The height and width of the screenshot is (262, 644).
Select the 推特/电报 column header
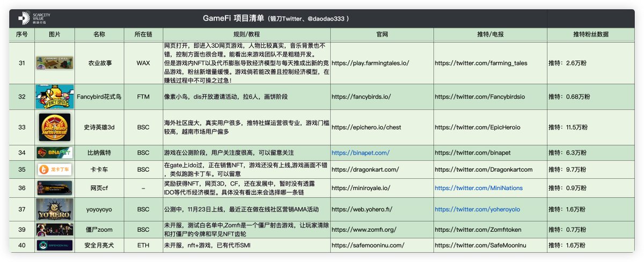tap(491, 34)
